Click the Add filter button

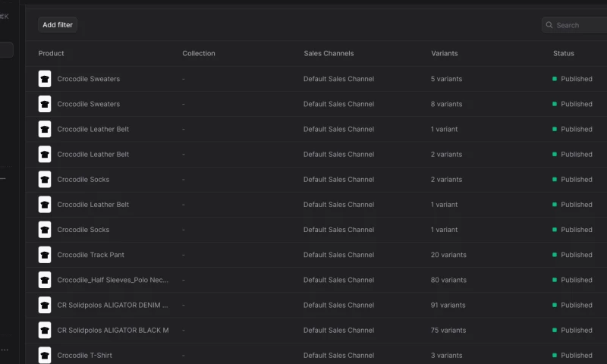(58, 25)
